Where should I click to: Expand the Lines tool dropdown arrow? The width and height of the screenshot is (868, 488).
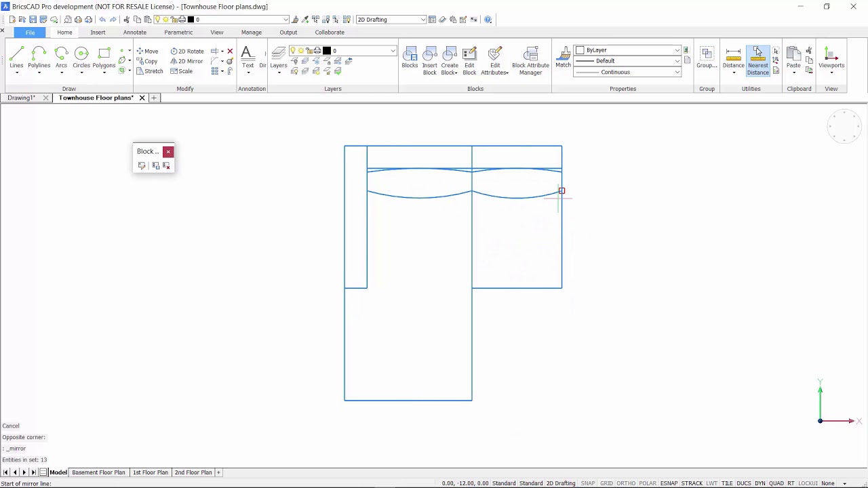coord(16,73)
